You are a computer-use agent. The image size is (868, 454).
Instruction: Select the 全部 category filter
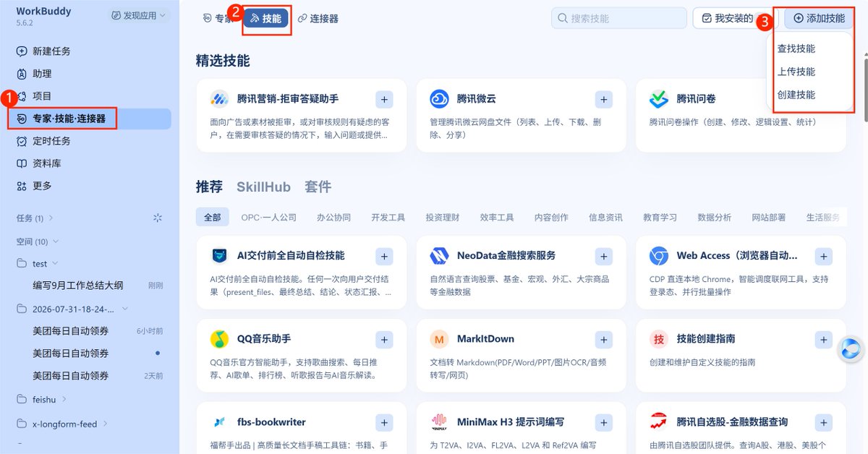213,217
